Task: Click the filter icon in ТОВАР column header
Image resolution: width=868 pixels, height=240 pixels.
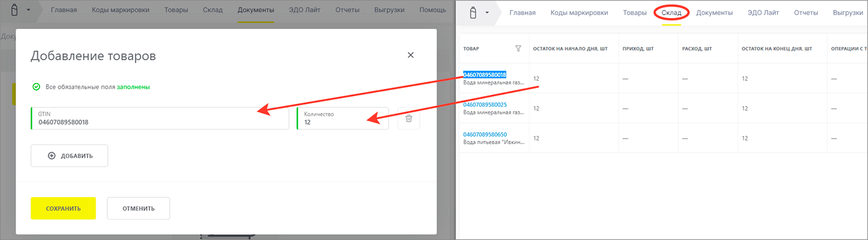Action: pos(518,48)
